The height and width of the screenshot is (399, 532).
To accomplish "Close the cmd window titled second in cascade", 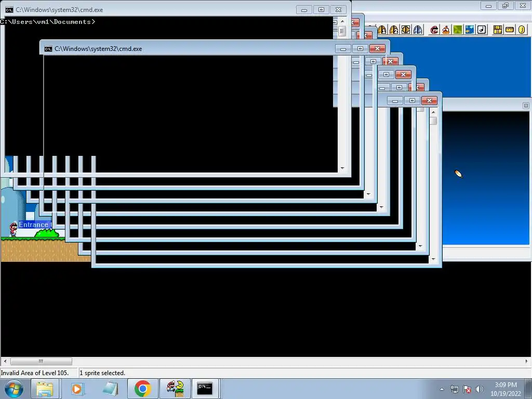I will point(377,49).
